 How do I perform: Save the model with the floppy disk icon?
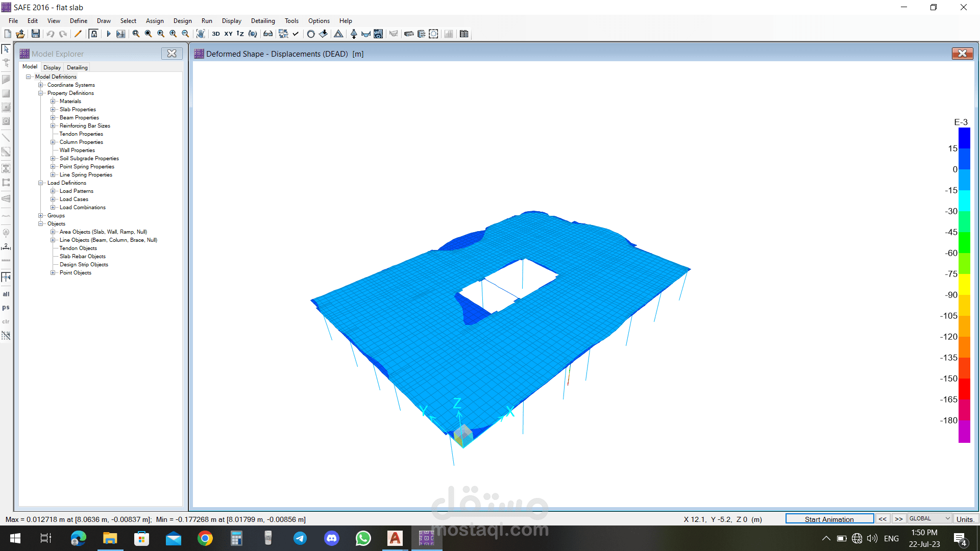tap(36, 34)
